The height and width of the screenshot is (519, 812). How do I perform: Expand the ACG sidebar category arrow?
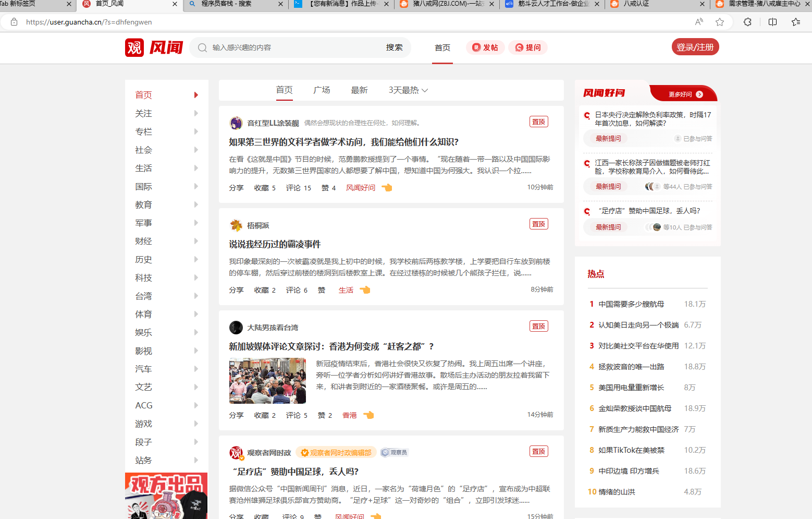(196, 405)
